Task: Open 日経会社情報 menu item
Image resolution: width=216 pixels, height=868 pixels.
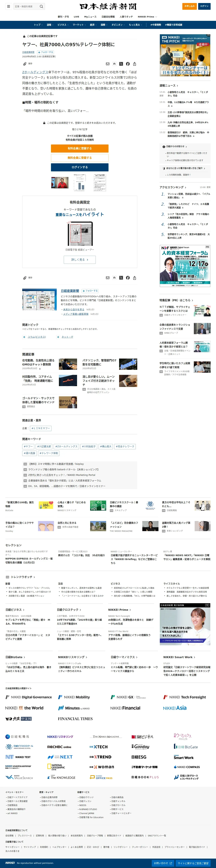Action: click(108, 16)
